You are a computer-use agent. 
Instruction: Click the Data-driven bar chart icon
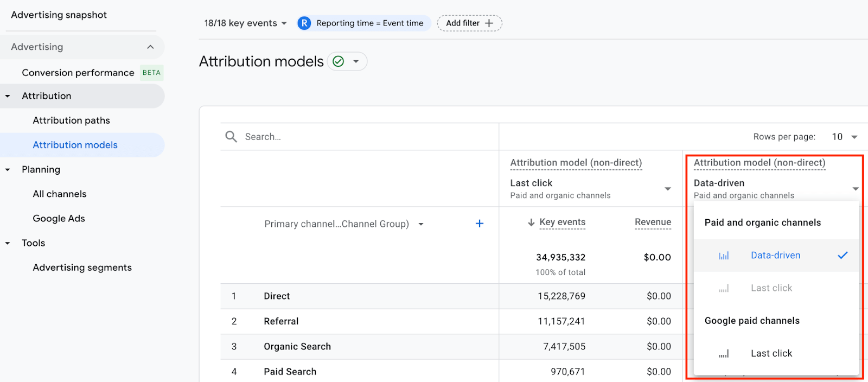coord(724,256)
